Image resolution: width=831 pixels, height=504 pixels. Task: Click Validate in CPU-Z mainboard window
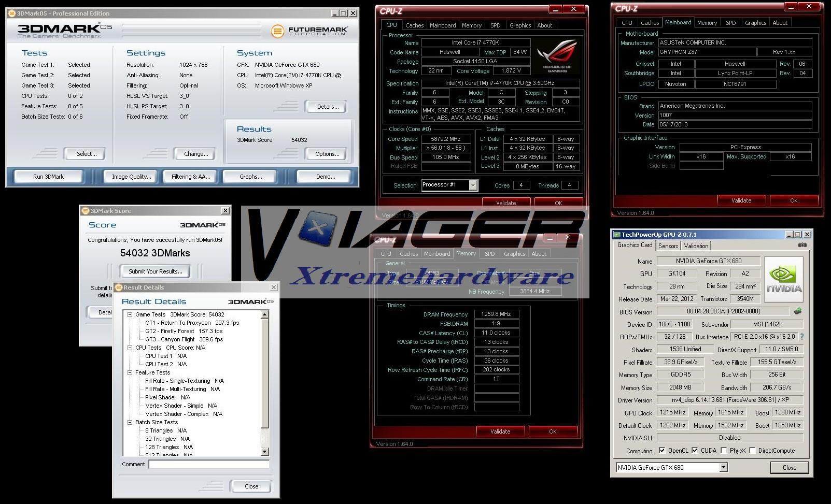point(741,200)
